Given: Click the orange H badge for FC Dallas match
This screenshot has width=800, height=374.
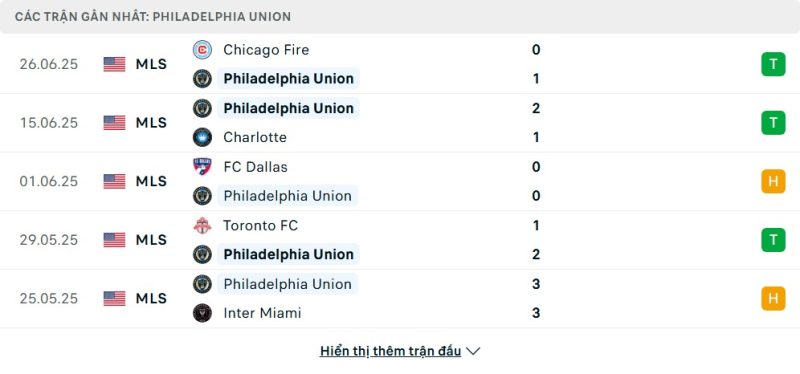Looking at the screenshot, I should coord(773,181).
